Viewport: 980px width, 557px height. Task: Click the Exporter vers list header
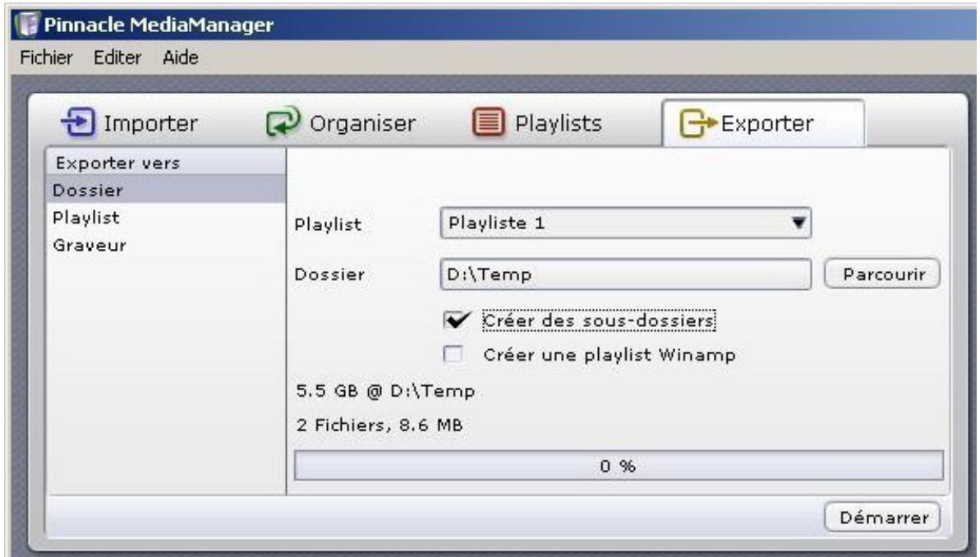click(166, 163)
